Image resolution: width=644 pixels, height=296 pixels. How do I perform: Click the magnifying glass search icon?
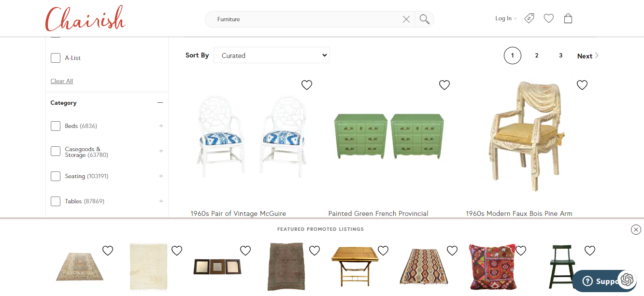click(x=425, y=19)
